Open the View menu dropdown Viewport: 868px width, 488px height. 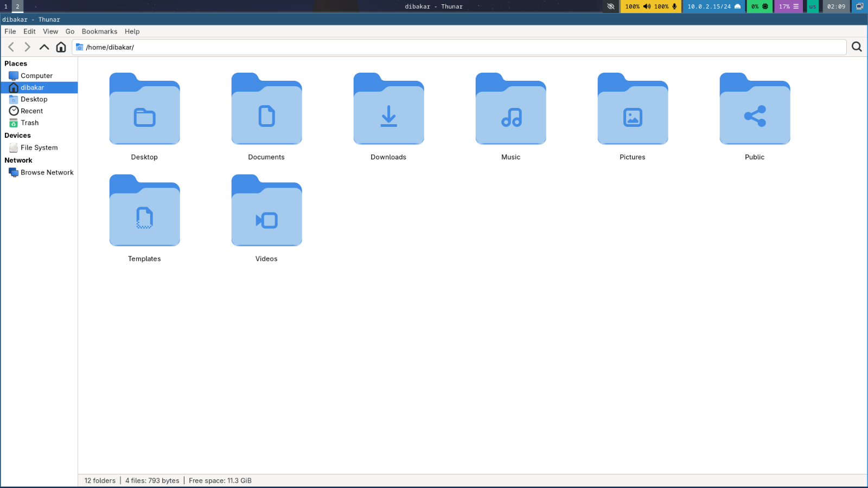click(50, 31)
